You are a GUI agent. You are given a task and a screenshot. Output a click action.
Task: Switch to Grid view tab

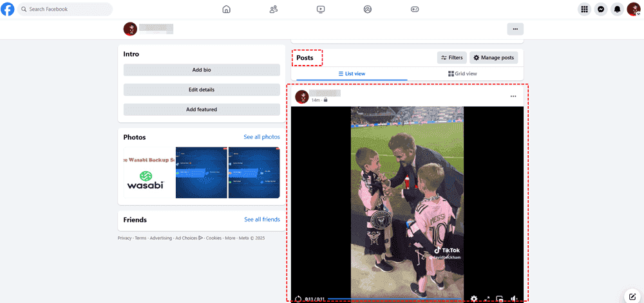pos(462,74)
